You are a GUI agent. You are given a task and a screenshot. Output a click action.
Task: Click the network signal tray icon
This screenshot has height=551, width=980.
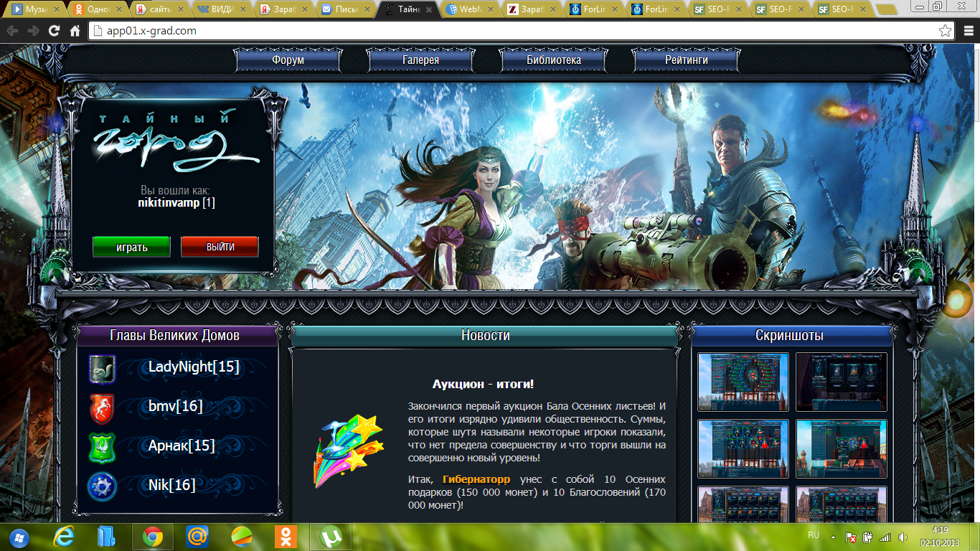[885, 537]
